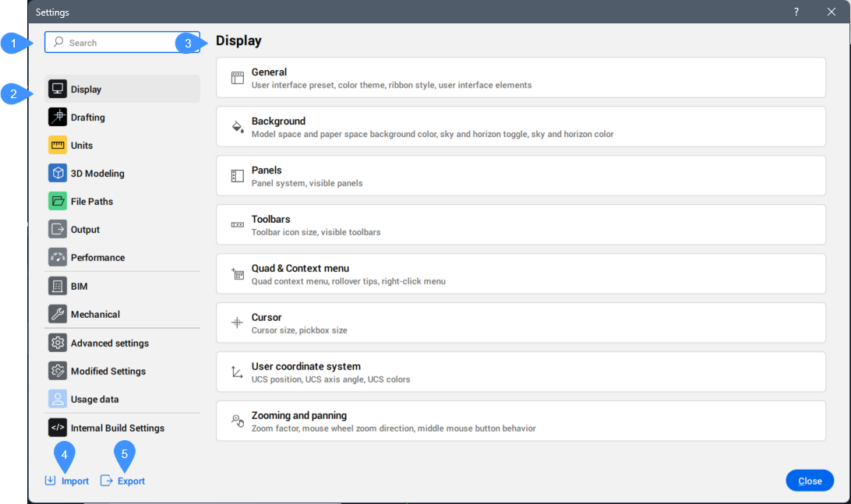Click the Import settings link
This screenshot has width=851, height=504.
click(x=68, y=481)
